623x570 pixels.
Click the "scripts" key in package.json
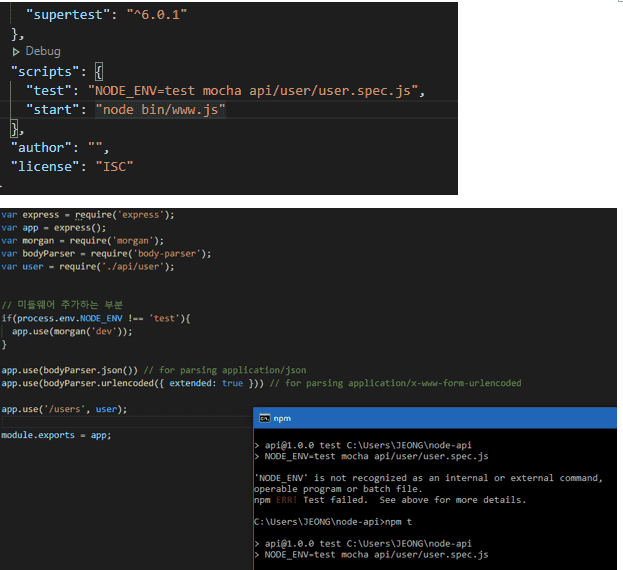(44, 72)
